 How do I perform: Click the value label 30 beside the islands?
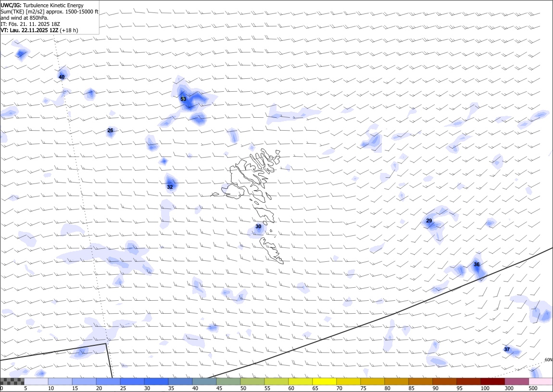tap(259, 226)
